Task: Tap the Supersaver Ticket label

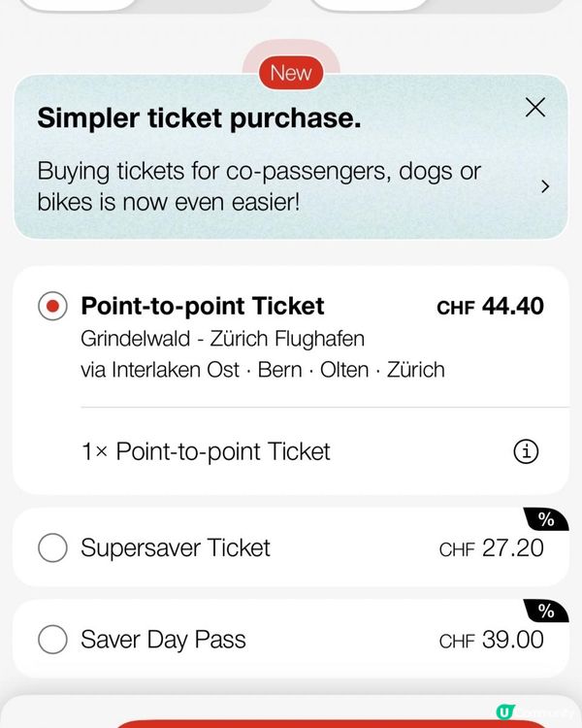Action: pos(176,547)
